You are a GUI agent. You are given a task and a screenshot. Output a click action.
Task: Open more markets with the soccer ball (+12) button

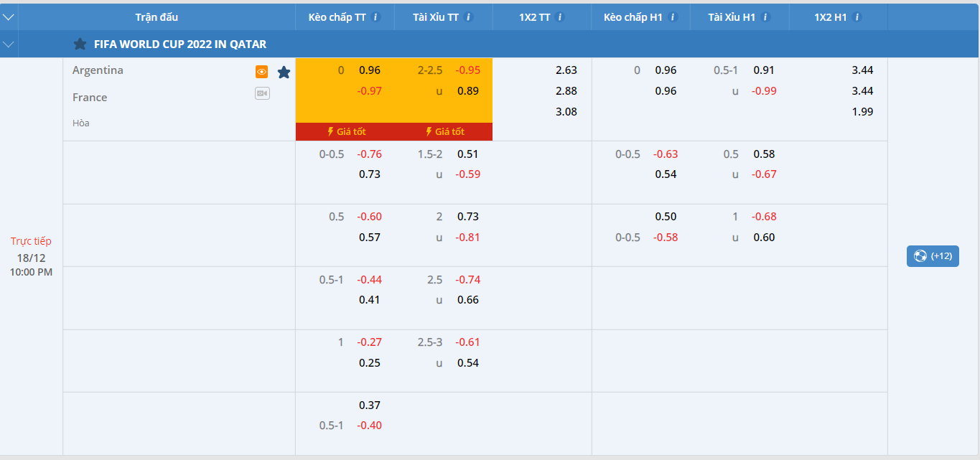tap(933, 256)
